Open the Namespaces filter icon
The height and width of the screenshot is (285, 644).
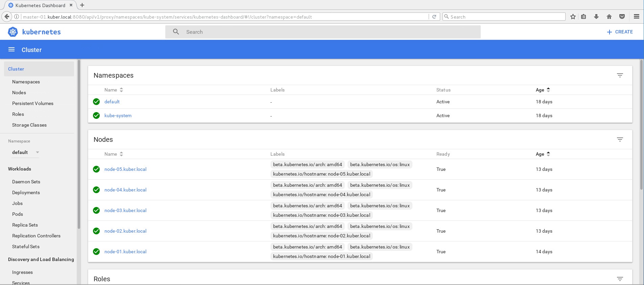pos(620,75)
